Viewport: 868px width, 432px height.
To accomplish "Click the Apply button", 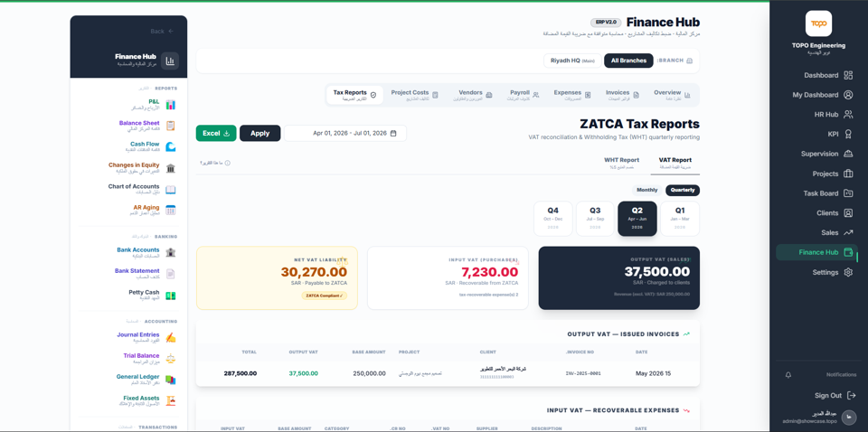I will pyautogui.click(x=260, y=134).
